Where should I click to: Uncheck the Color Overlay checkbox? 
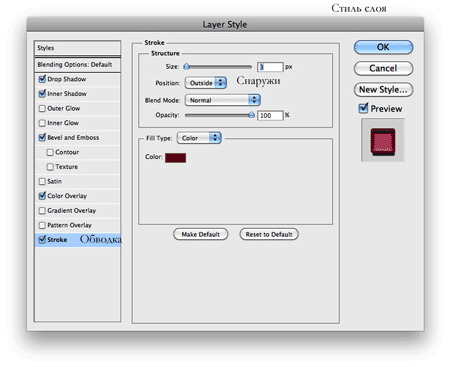point(42,196)
